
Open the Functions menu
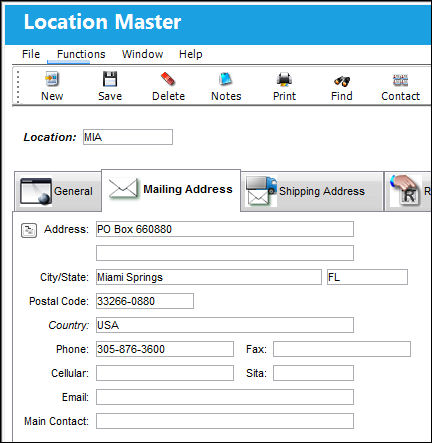click(x=81, y=54)
